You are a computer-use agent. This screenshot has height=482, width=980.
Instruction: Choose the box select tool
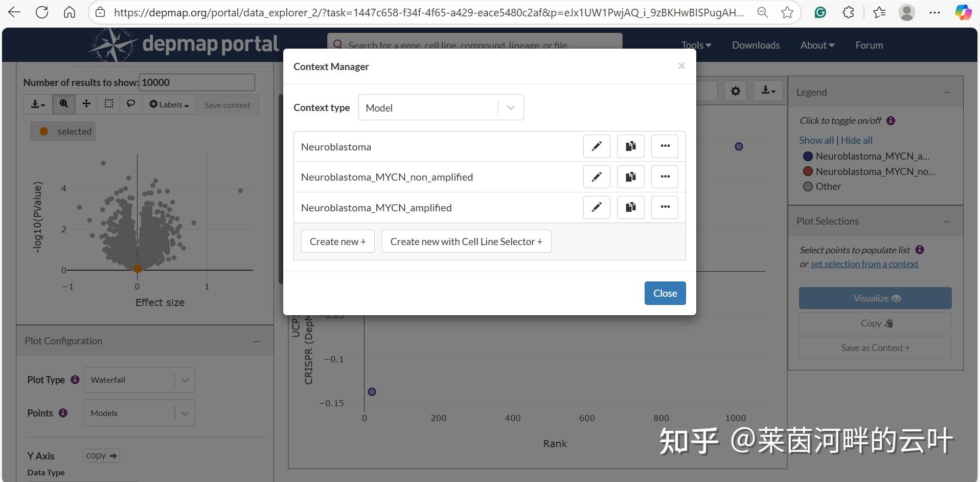[x=108, y=104]
